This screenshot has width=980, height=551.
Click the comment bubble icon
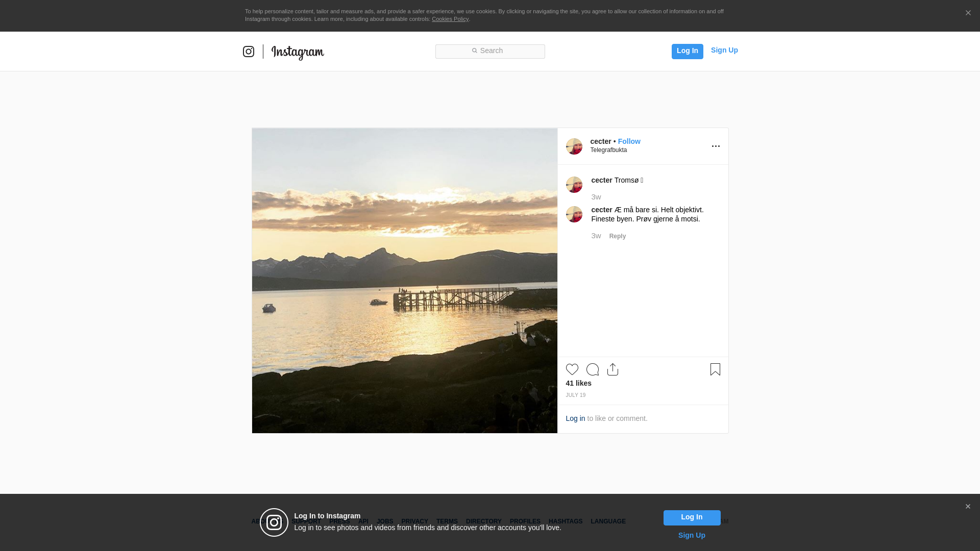point(593,369)
